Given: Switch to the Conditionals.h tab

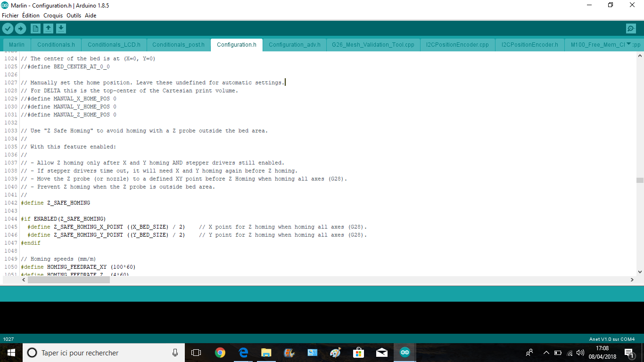Looking at the screenshot, I should [56, 45].
